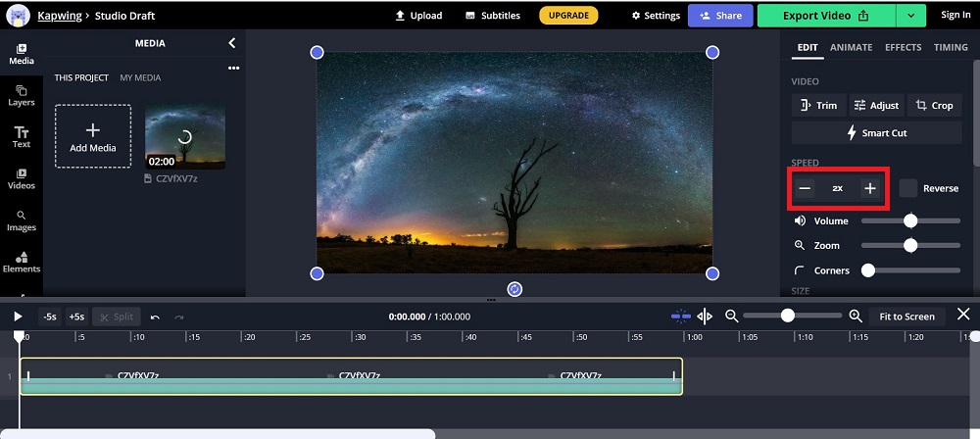Click the UPGRADE button
The image size is (980, 439).
click(x=568, y=16)
